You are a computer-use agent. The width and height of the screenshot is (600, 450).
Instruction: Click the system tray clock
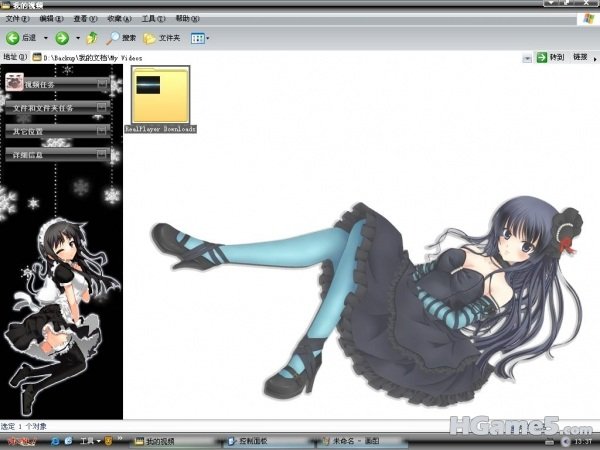(x=584, y=442)
